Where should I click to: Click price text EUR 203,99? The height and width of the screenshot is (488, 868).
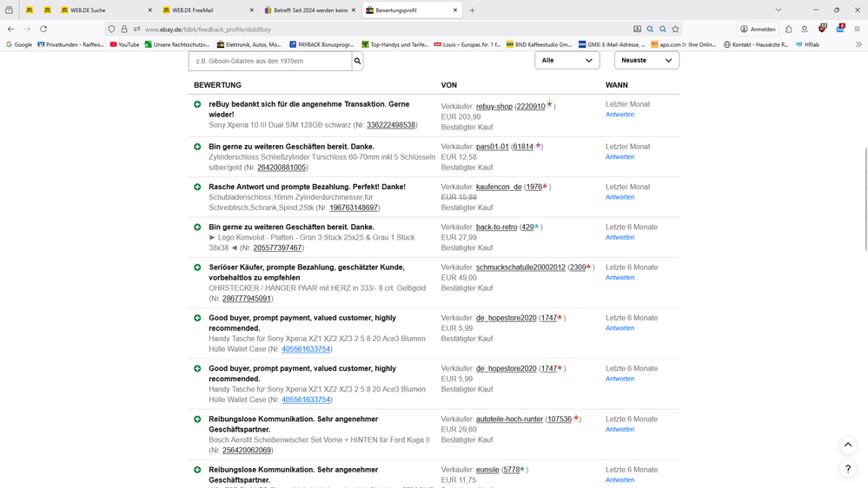click(461, 116)
